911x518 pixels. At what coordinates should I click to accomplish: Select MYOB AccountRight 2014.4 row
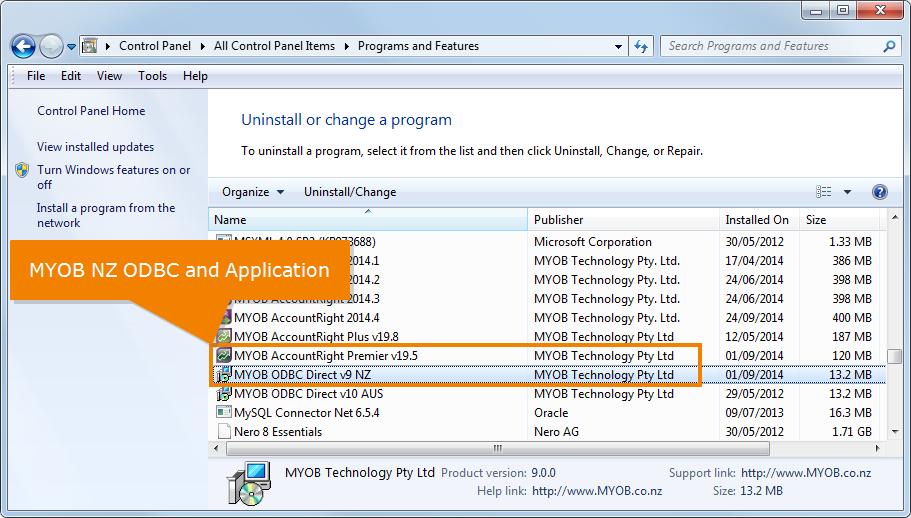(x=547, y=318)
